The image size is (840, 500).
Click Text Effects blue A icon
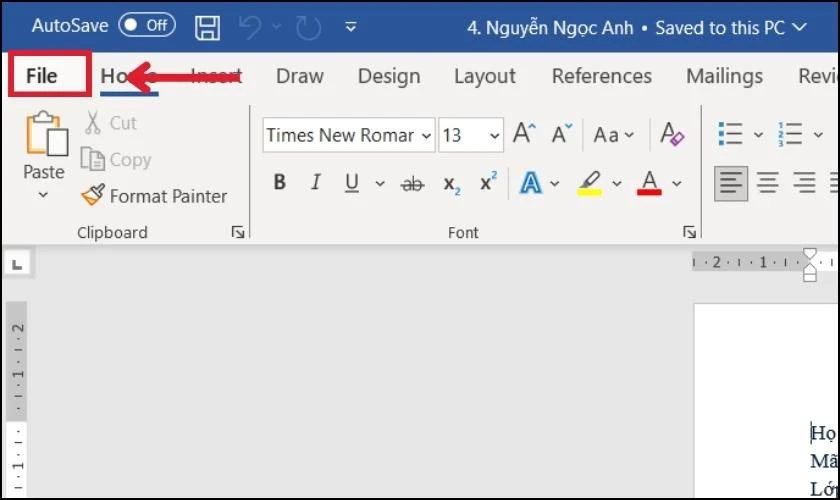point(530,183)
